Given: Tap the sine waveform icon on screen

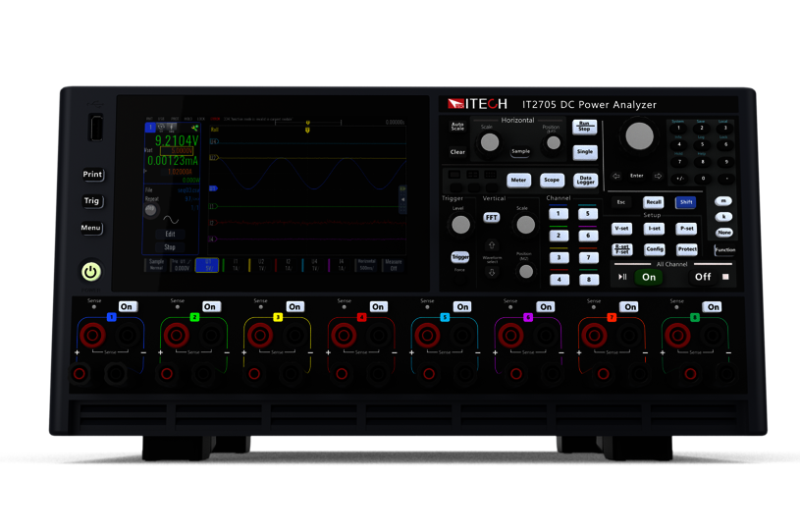Looking at the screenshot, I should point(170,220).
